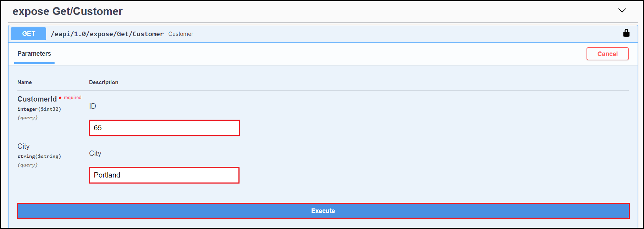Screen dimensions: 644x229
Task: Click the expose Get/Customer section heading
Action: [x=67, y=11]
